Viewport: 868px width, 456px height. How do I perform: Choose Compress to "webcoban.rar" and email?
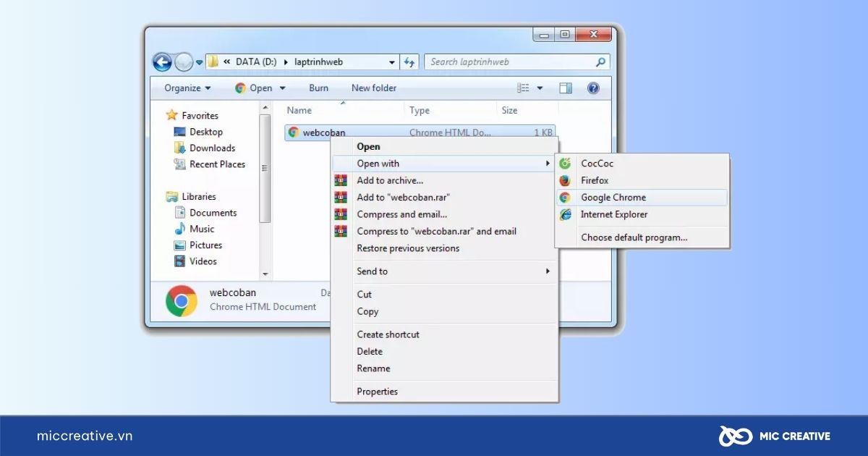pyautogui.click(x=444, y=232)
